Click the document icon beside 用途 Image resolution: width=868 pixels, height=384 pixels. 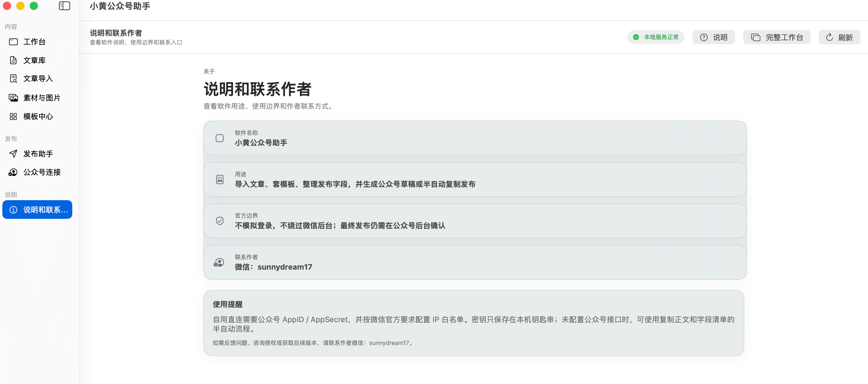(x=220, y=179)
